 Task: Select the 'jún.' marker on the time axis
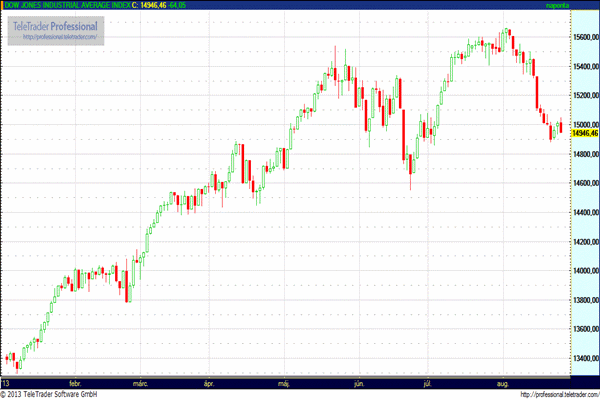tap(358, 382)
